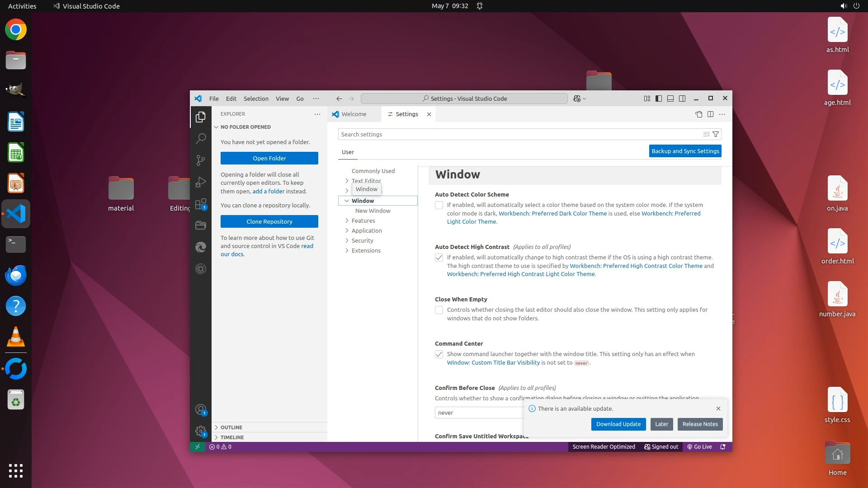
Task: Switch to the Welcome tab
Action: [x=354, y=114]
